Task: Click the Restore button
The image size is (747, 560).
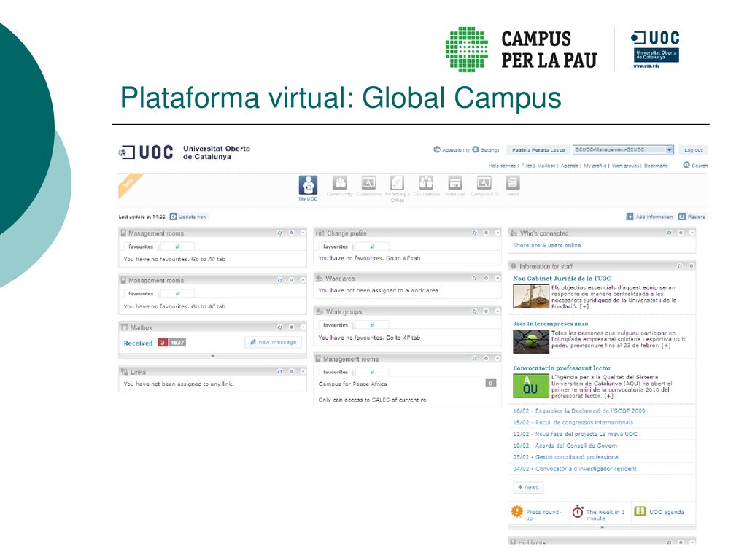Action: [x=692, y=217]
